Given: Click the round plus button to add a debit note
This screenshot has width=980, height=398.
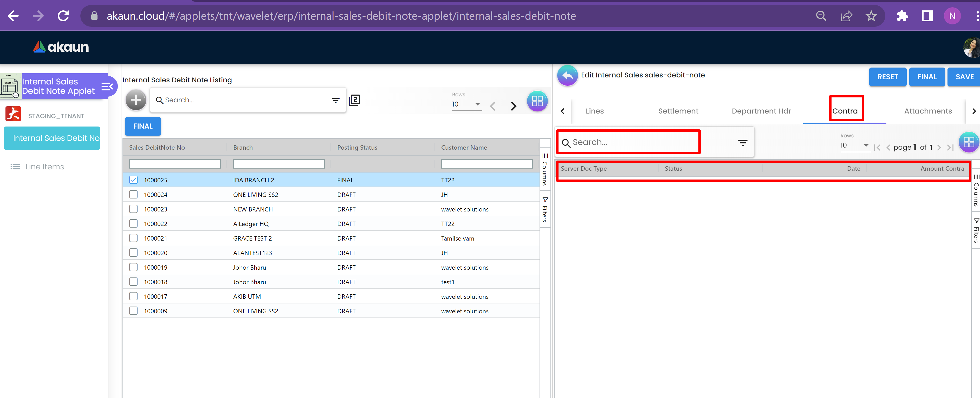Looking at the screenshot, I should 136,100.
